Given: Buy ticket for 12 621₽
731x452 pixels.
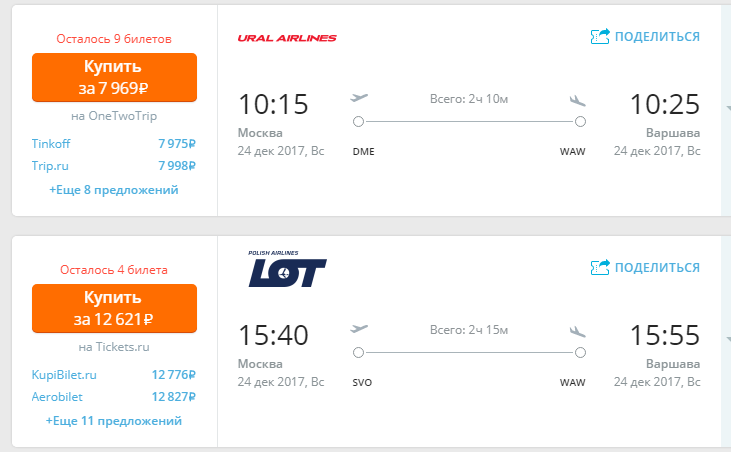Looking at the screenshot, I should [115, 308].
